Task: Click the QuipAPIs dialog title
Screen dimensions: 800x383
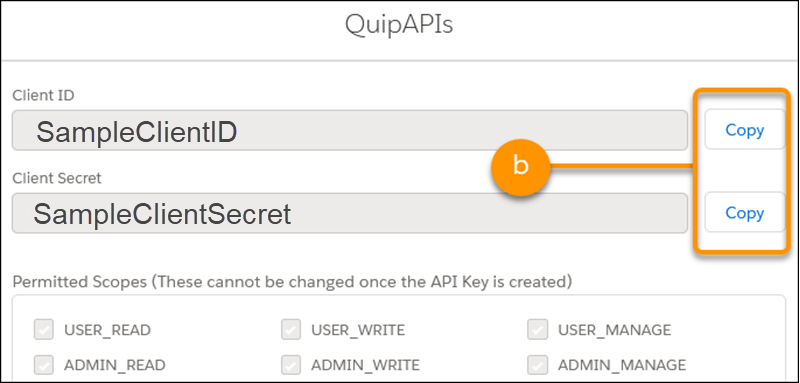Action: click(399, 24)
